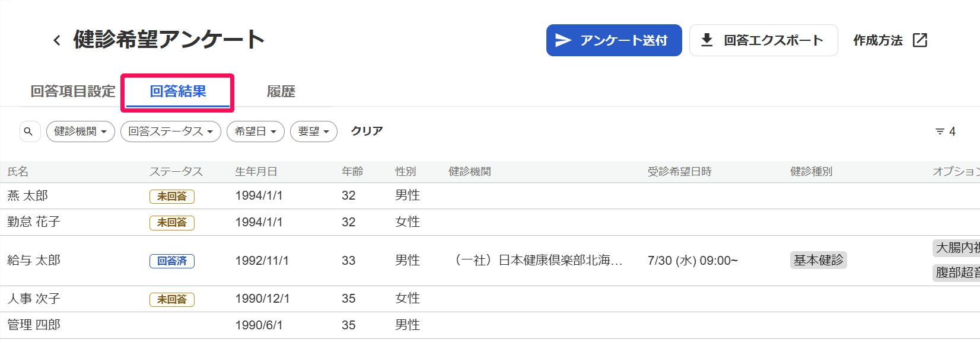Select the 回答結果 tab
Screen dimensions: 980x343
click(x=178, y=91)
